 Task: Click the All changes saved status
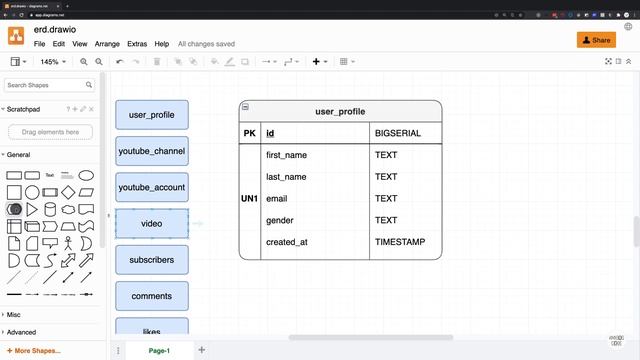coord(206,44)
